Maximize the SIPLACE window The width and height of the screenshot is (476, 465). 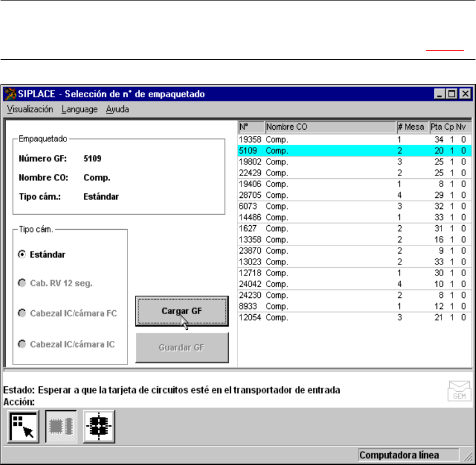pos(451,94)
